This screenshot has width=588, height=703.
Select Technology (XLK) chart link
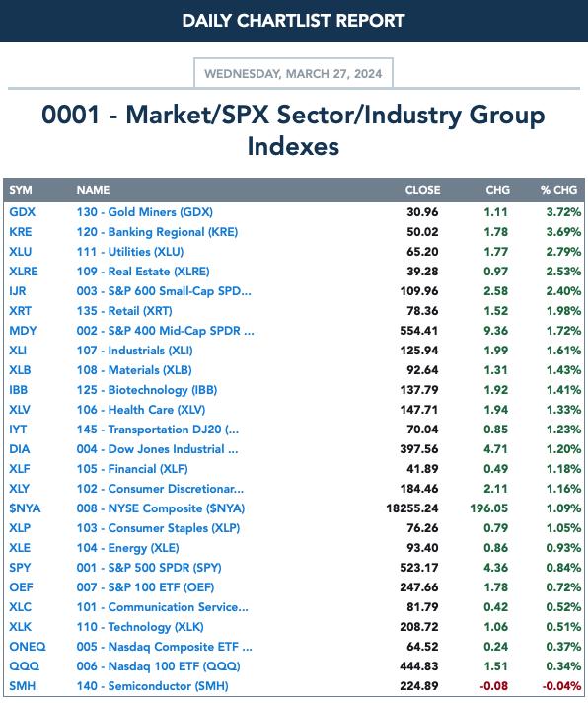tap(140, 626)
